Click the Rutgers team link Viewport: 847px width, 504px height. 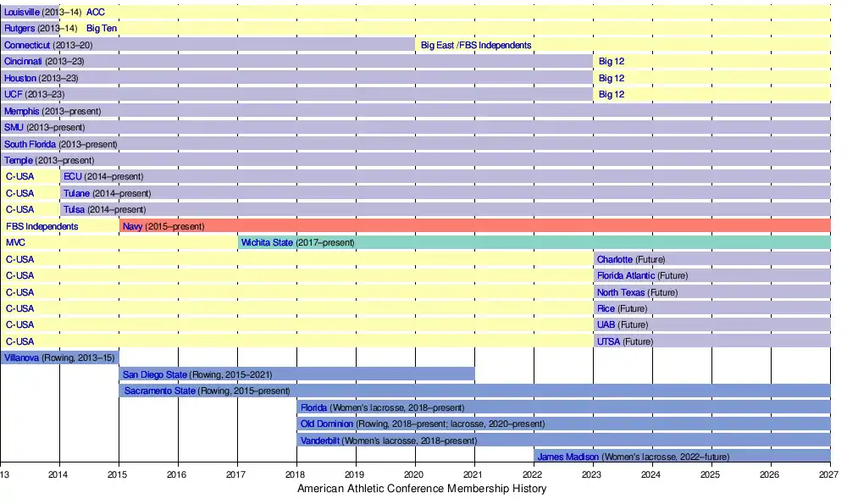(x=19, y=29)
